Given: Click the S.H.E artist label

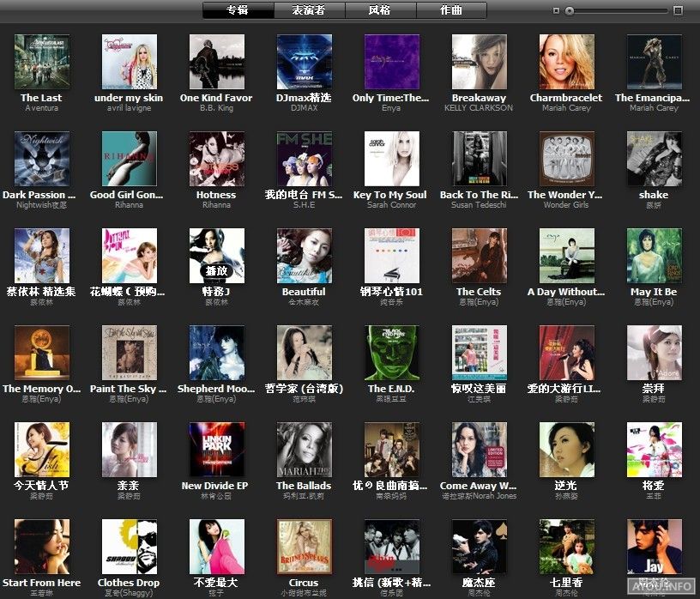Looking at the screenshot, I should (304, 205).
